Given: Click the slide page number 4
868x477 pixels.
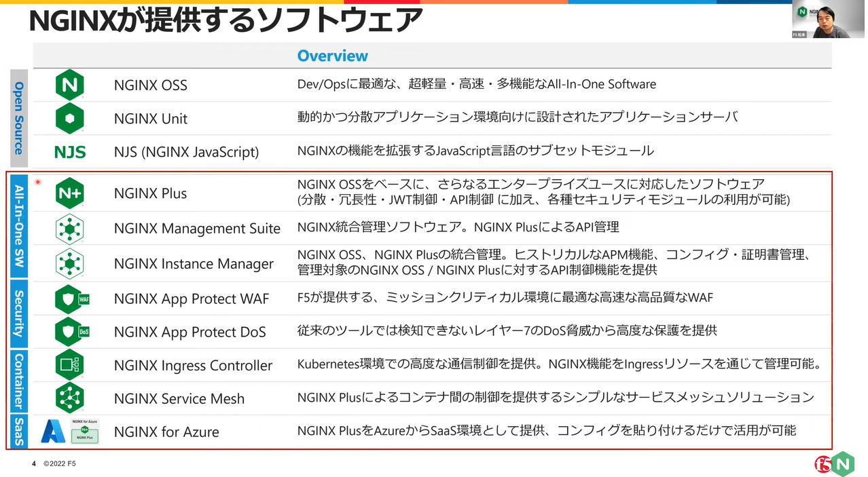Looking at the screenshot, I should tap(34, 465).
